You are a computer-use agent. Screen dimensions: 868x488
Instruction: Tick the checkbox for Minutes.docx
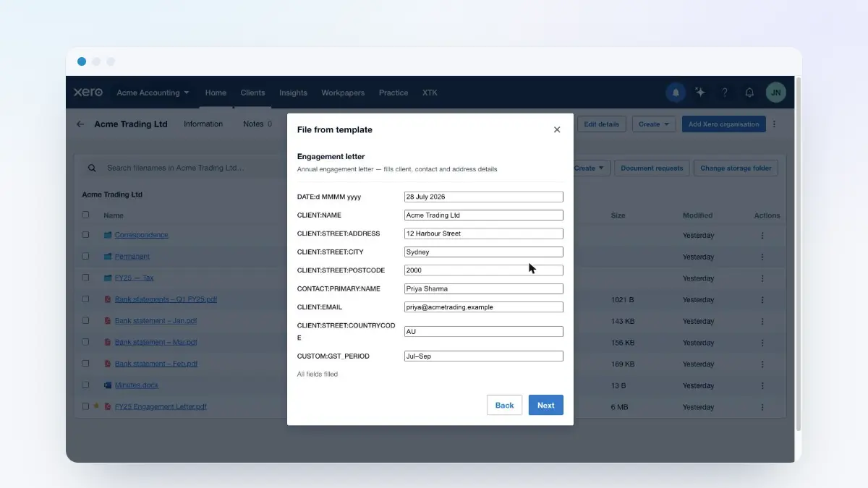point(86,385)
